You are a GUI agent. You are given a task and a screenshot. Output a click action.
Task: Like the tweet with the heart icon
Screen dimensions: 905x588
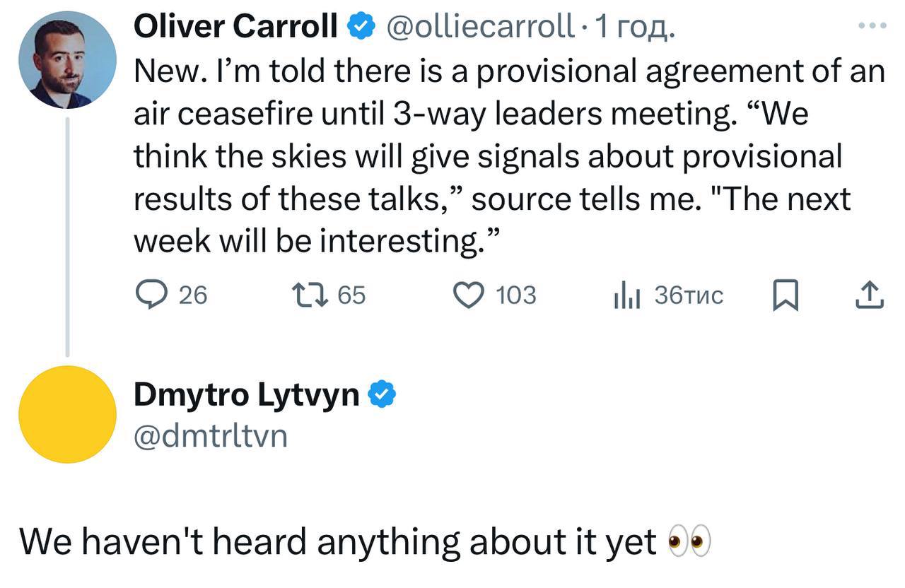[x=469, y=295]
